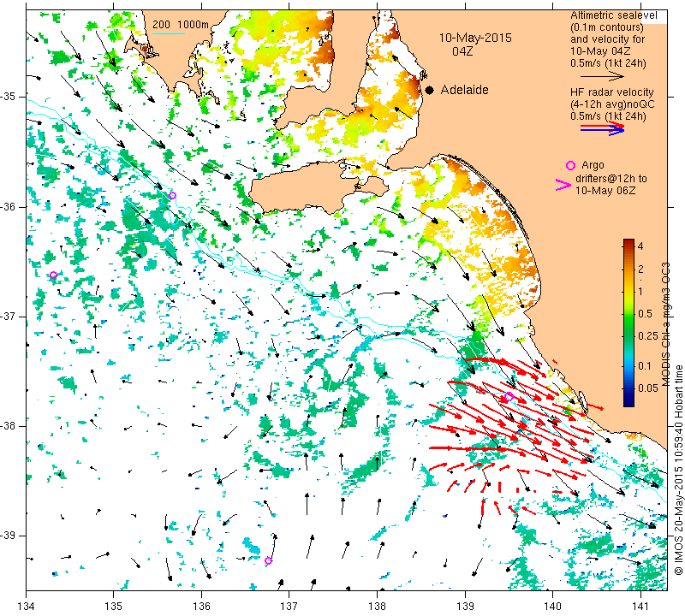The height and width of the screenshot is (616, 685).
Task: Click the 04Z time label under date
Action: pyautogui.click(x=462, y=51)
